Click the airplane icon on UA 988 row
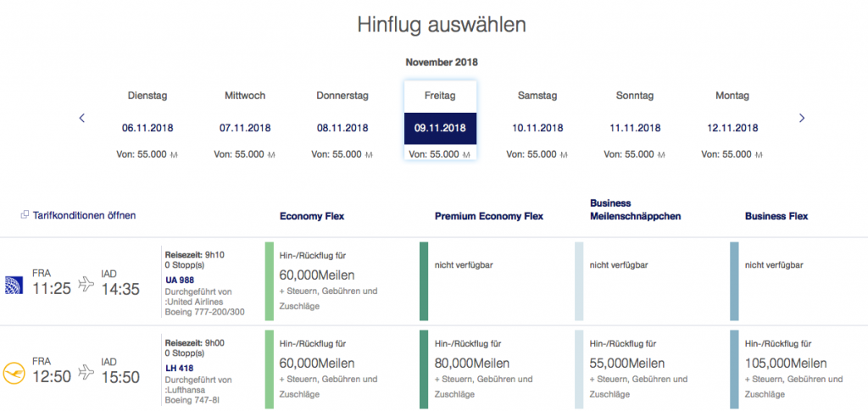Viewport: 868px width, 411px height. (86, 284)
